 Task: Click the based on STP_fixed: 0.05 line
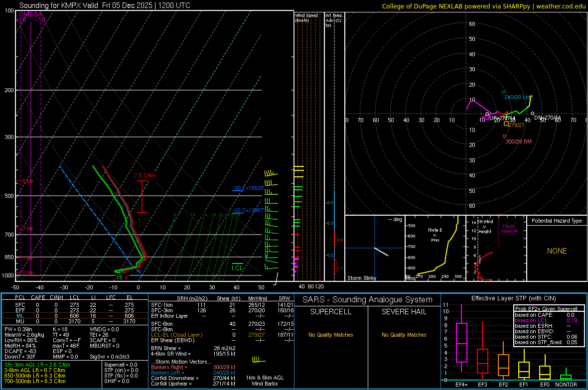(x=546, y=342)
